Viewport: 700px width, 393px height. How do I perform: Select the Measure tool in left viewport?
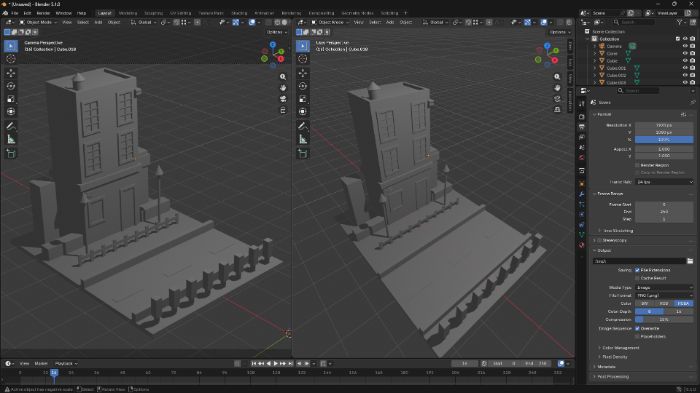tap(11, 139)
